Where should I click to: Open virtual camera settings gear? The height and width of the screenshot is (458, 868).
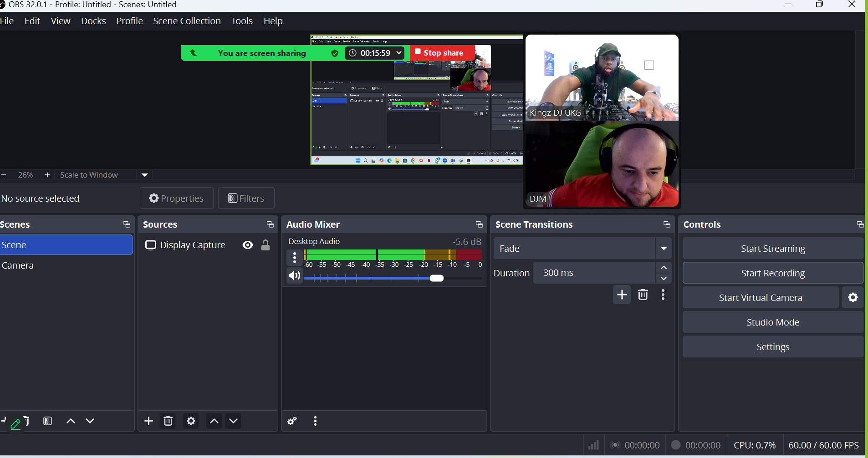coord(853,298)
